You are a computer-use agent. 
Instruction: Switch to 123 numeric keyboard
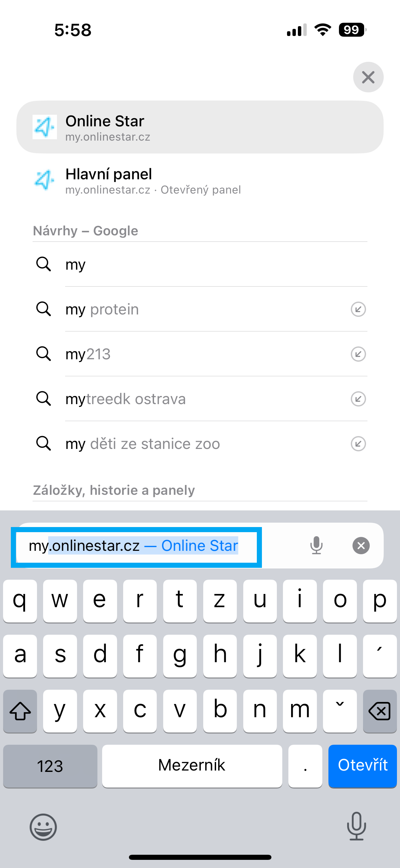coord(50,766)
